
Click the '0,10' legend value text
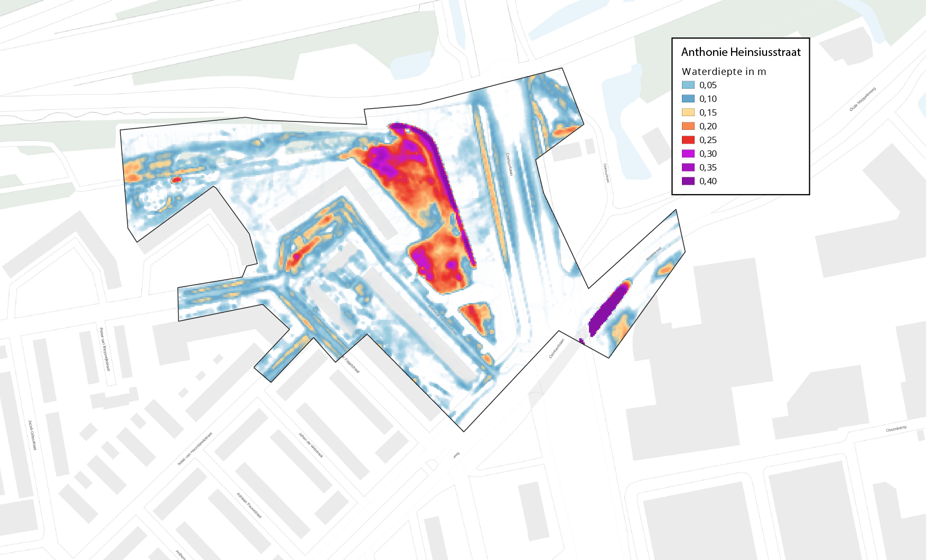pyautogui.click(x=708, y=99)
